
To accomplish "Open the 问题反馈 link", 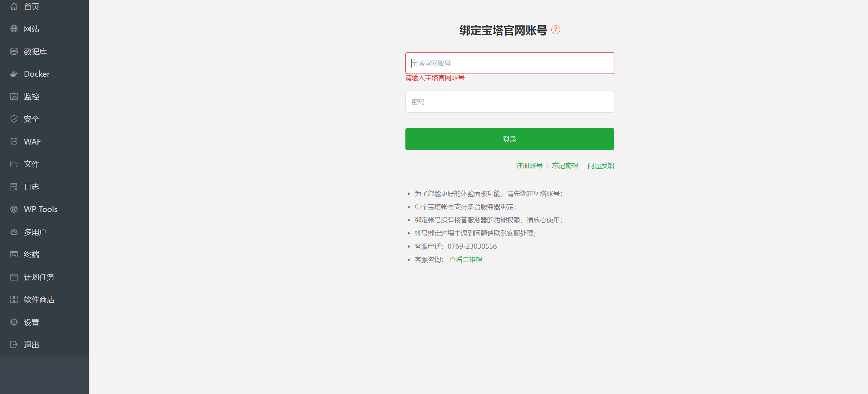I will pos(601,166).
